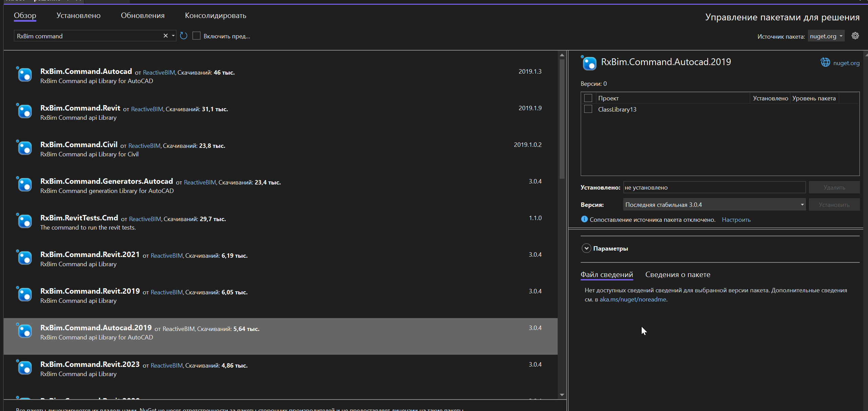The image size is (868, 411).
Task: Click the refresh icon next to search box
Action: 184,36
